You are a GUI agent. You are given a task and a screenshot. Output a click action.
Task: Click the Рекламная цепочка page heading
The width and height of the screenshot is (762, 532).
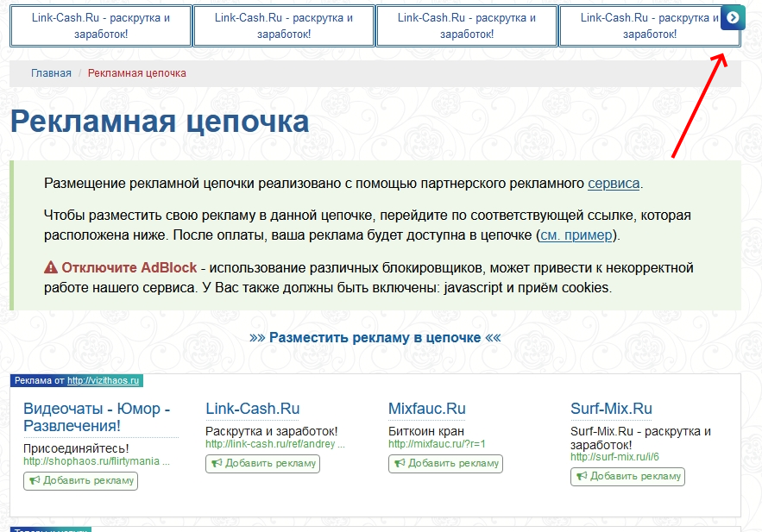click(160, 122)
